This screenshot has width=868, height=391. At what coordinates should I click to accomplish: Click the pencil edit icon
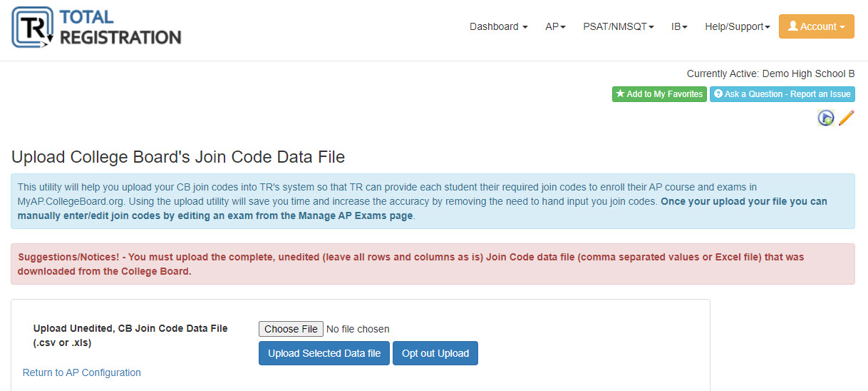846,118
